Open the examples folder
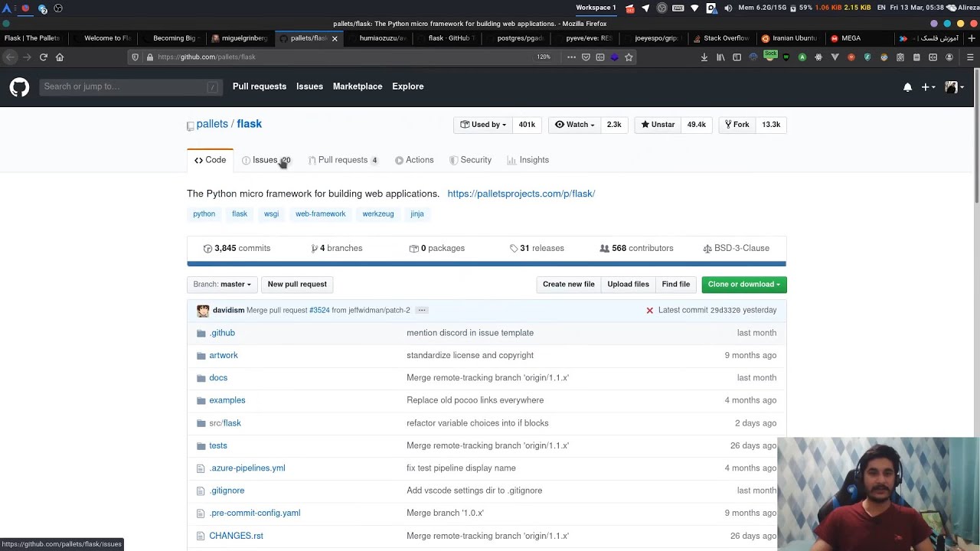This screenshot has height=551, width=980. coord(227,400)
